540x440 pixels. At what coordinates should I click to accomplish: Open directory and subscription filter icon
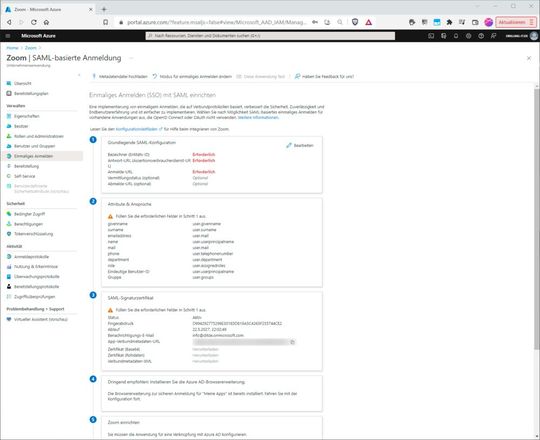[x=444, y=36]
